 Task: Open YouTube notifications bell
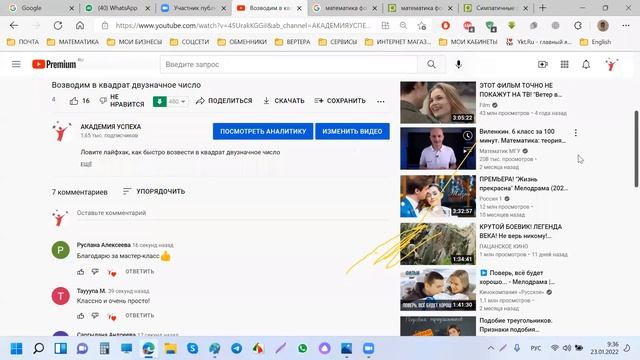point(586,64)
